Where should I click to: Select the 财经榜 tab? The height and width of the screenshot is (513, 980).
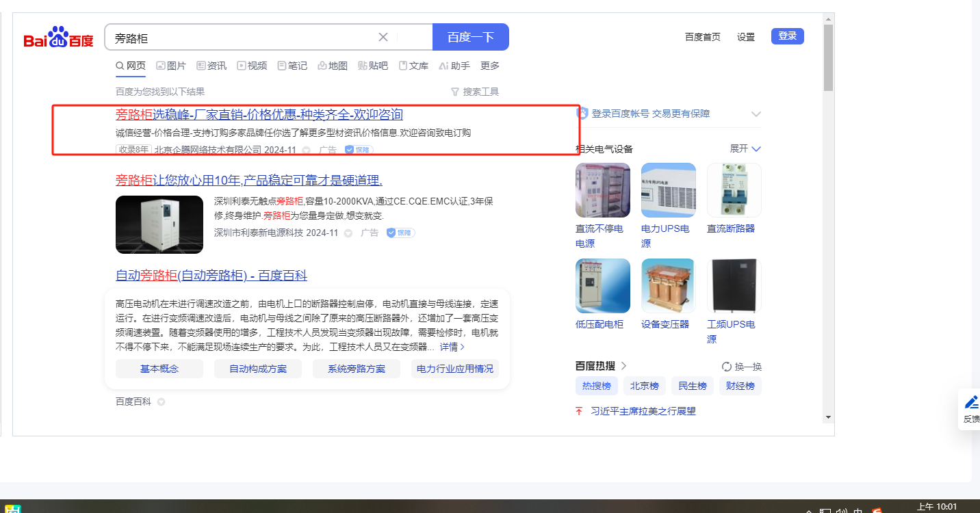click(740, 386)
